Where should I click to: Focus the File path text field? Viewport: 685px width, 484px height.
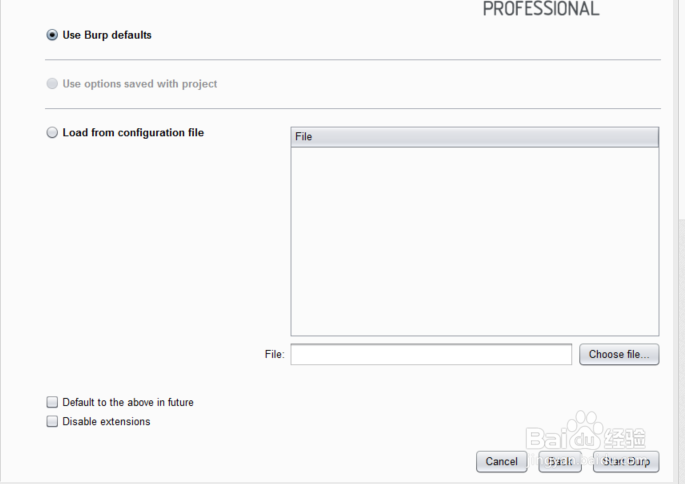tap(431, 354)
